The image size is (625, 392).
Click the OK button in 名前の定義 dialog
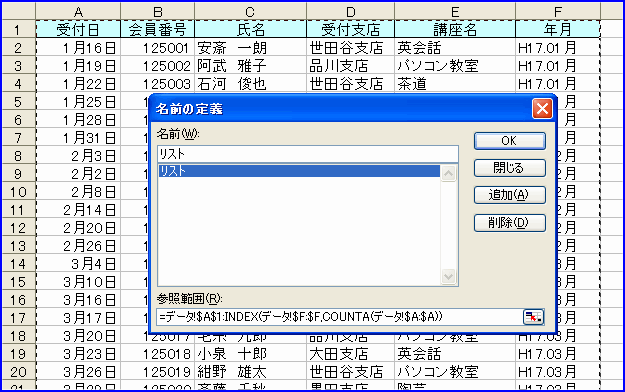click(x=509, y=141)
